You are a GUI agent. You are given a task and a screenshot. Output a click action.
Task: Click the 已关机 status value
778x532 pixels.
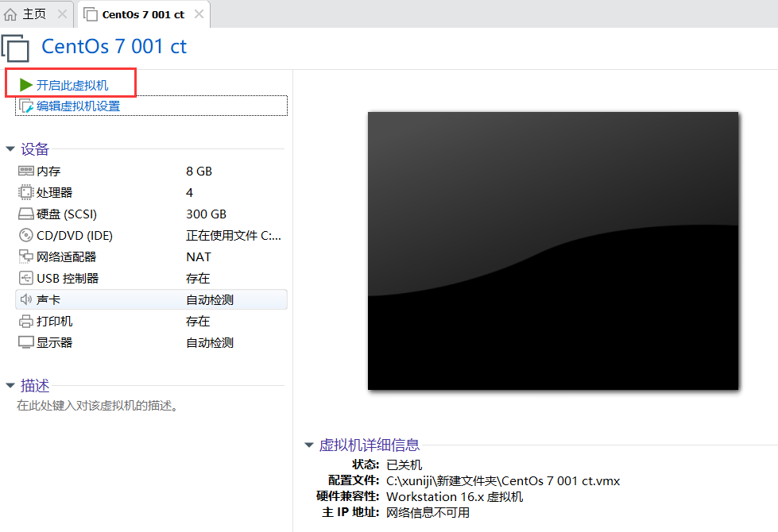click(404, 465)
